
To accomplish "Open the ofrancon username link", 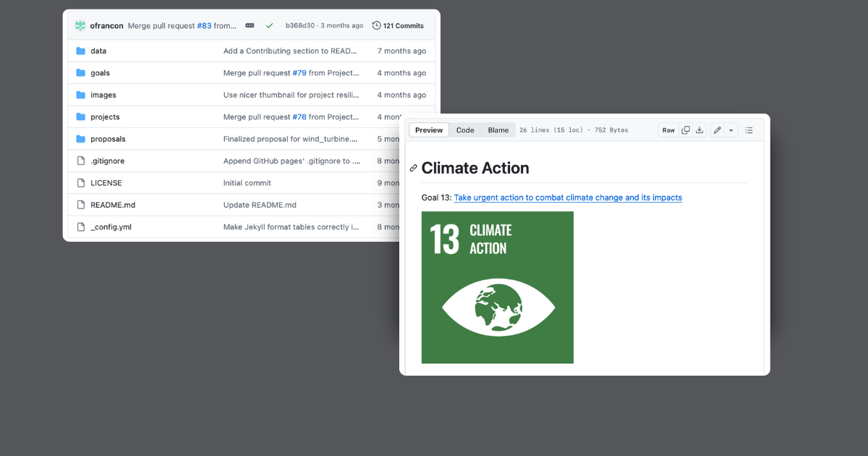I will coord(106,25).
